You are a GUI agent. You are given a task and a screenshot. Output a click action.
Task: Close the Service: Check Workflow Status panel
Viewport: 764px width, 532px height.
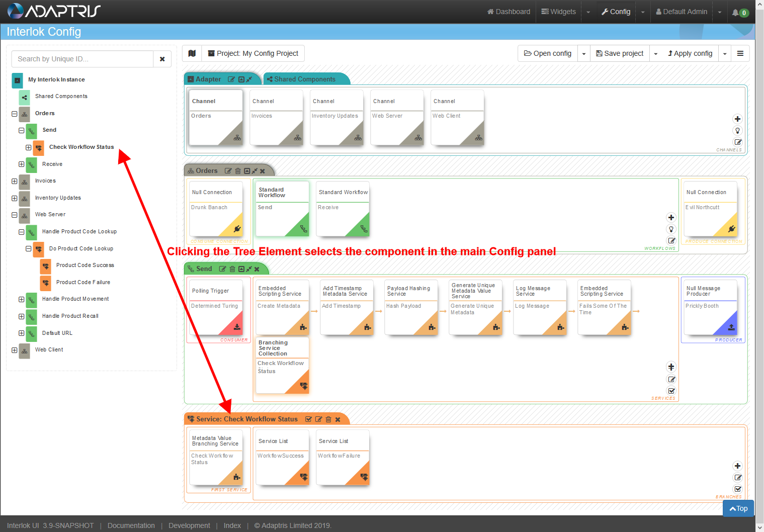coord(338,419)
